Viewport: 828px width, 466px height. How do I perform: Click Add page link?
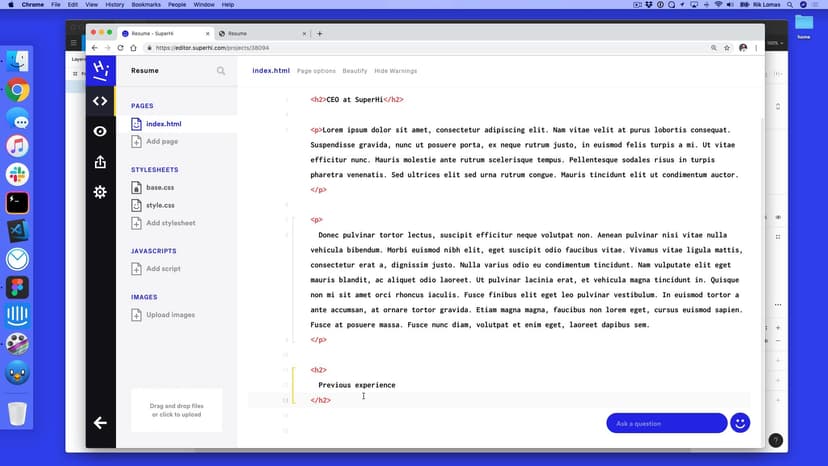coord(162,141)
